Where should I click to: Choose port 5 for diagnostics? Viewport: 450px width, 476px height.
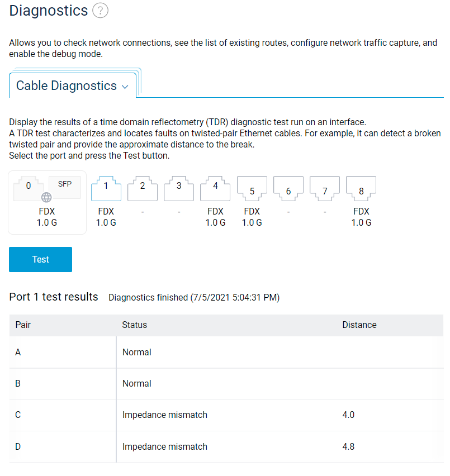(x=252, y=189)
